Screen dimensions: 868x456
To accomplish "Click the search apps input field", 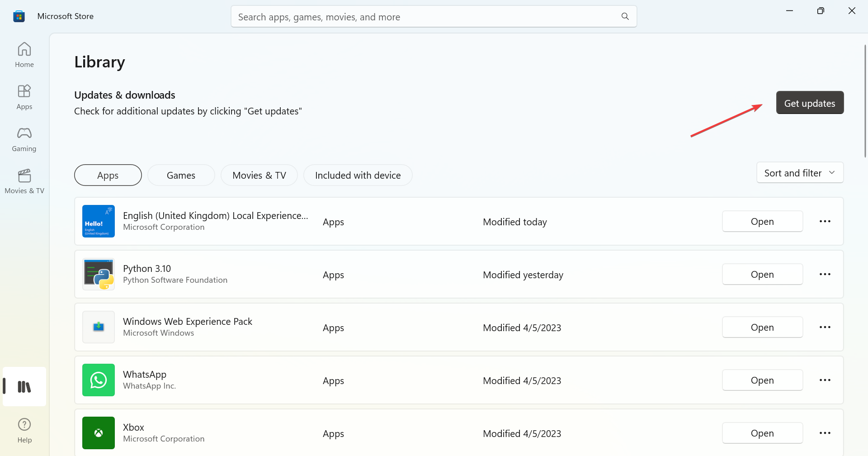I will pyautogui.click(x=434, y=17).
